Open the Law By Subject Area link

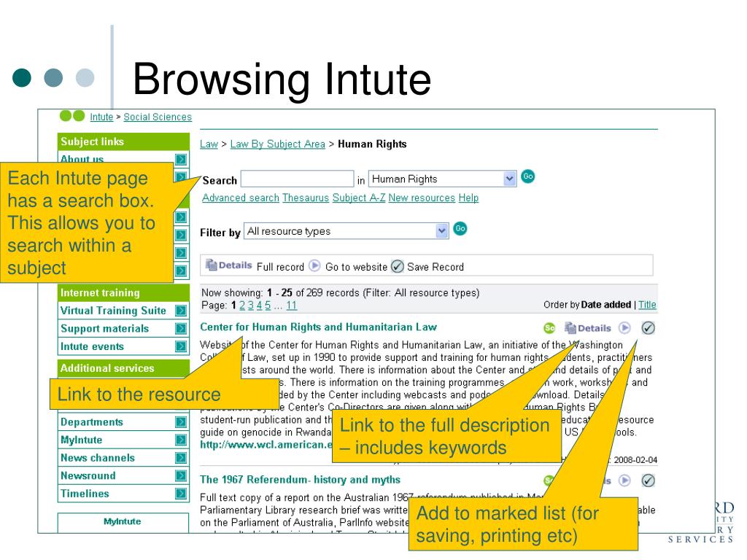point(278,144)
